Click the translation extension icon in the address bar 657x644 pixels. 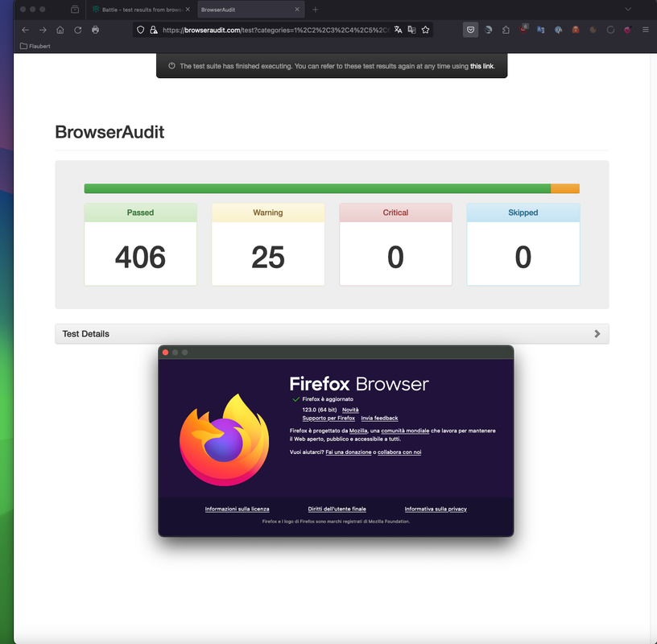412,30
